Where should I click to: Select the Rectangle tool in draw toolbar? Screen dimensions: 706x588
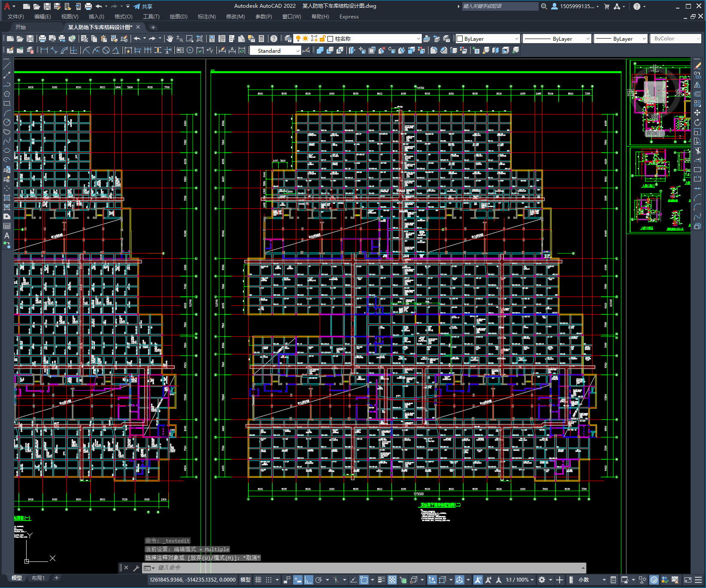7,103
